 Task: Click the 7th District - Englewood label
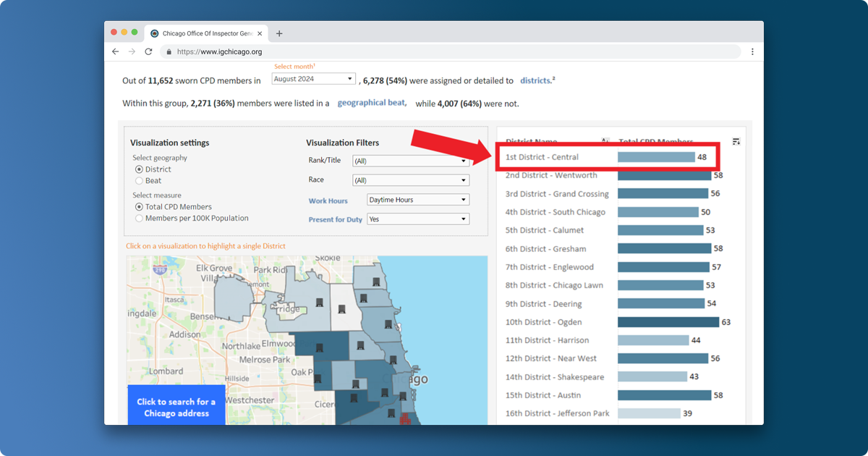[x=549, y=267]
